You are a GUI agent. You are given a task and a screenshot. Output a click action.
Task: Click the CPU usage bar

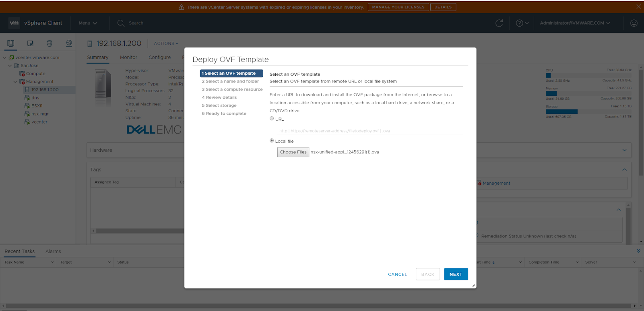tap(588, 75)
